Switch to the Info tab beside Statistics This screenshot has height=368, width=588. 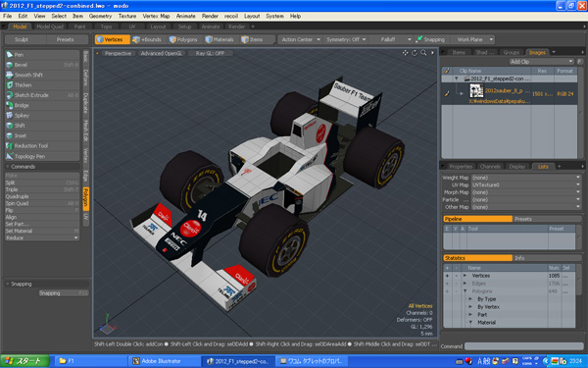[547, 258]
